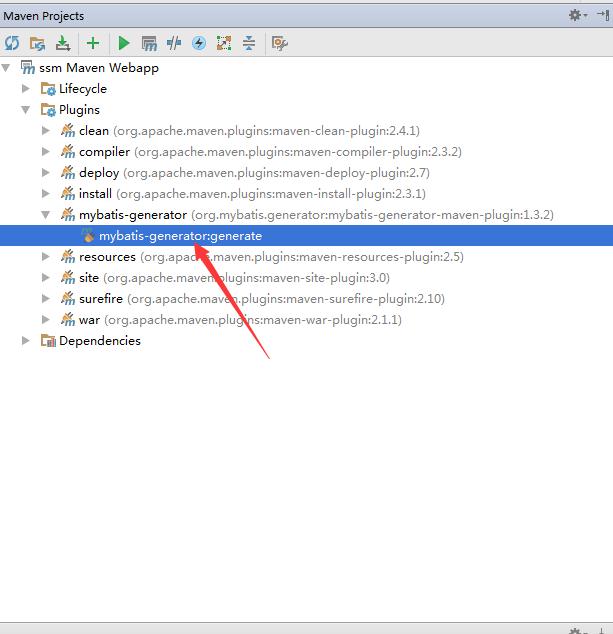Select surefire plugin row
Screen dimensions: 613x634
coord(306,299)
